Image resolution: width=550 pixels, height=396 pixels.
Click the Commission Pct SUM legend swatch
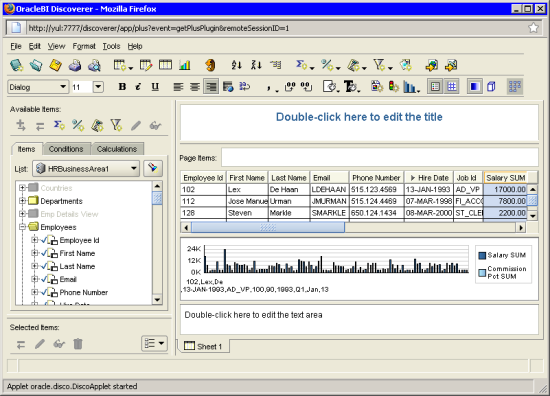482,273
